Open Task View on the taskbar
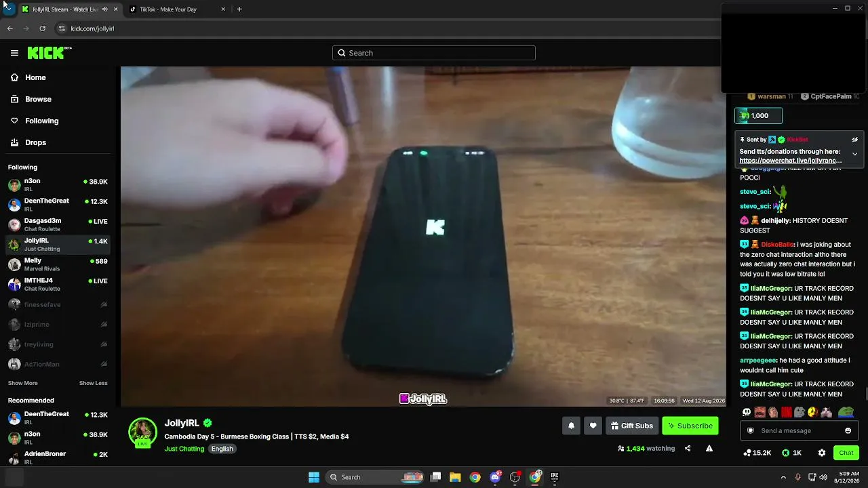 (436, 477)
